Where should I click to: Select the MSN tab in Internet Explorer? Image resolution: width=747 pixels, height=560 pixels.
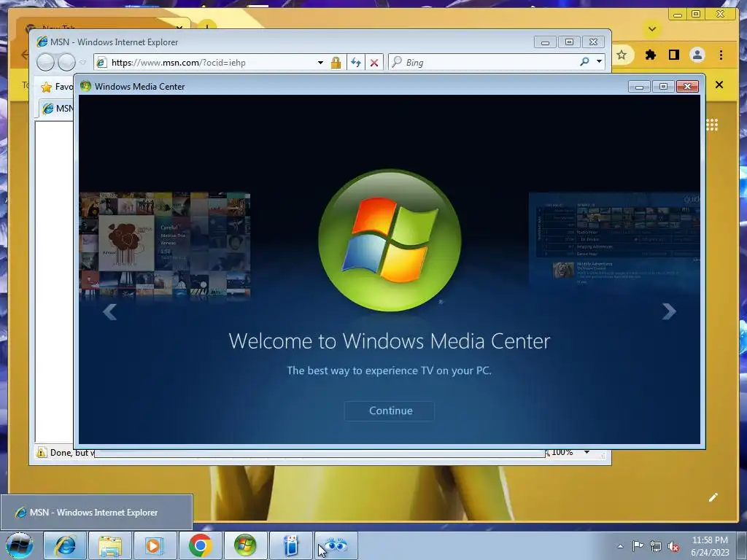coord(57,109)
